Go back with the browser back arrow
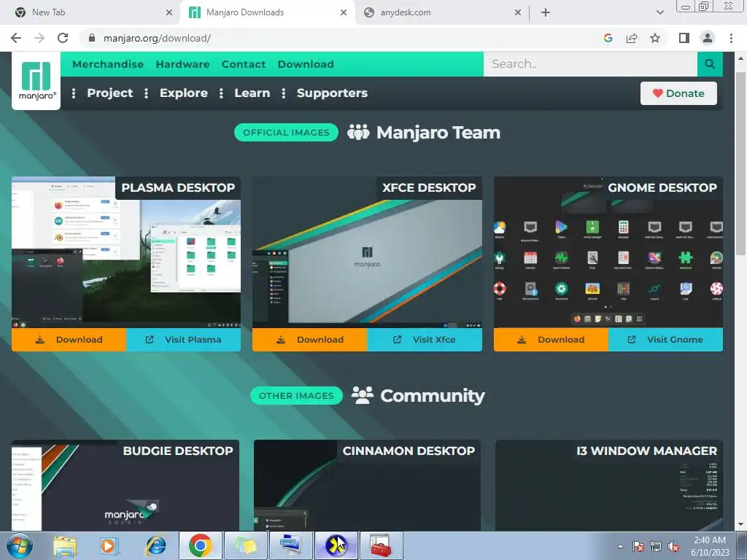 (16, 38)
